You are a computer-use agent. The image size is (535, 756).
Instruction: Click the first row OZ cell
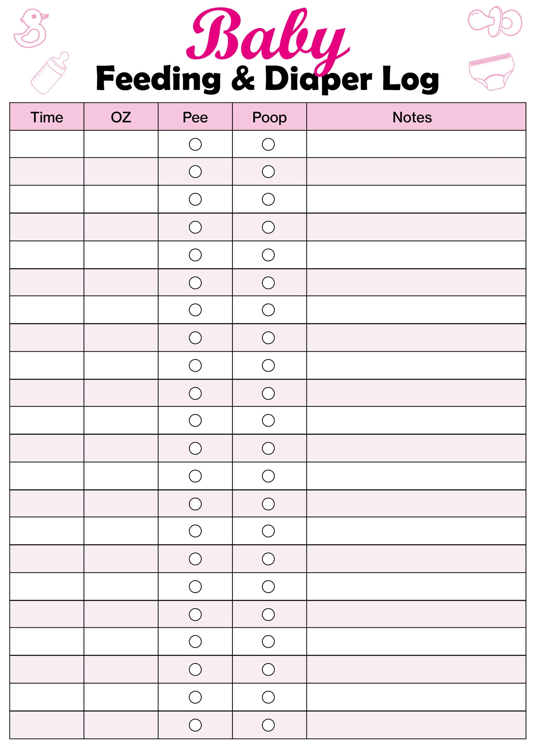click(x=121, y=145)
